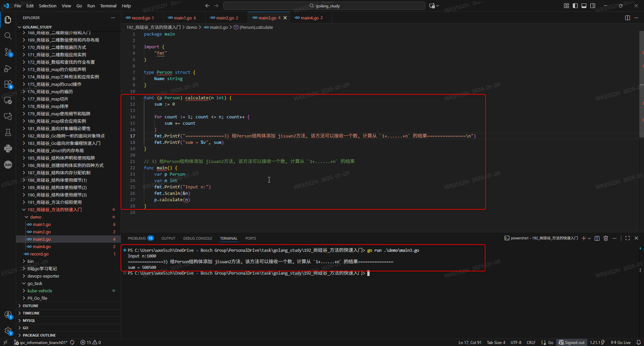Open launch profile dropdown next to plus
This screenshot has width=644, height=346.
pos(589,238)
